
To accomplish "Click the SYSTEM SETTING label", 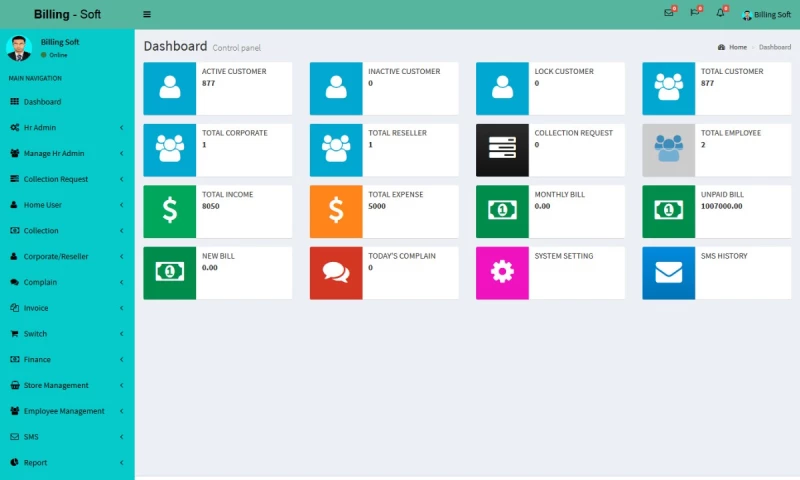I will click(564, 256).
